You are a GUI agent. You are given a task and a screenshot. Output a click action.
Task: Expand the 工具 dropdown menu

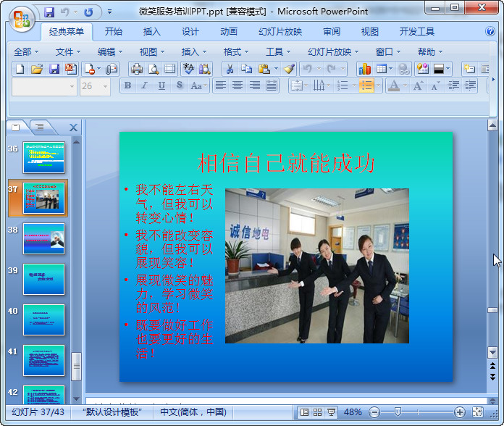[278, 51]
